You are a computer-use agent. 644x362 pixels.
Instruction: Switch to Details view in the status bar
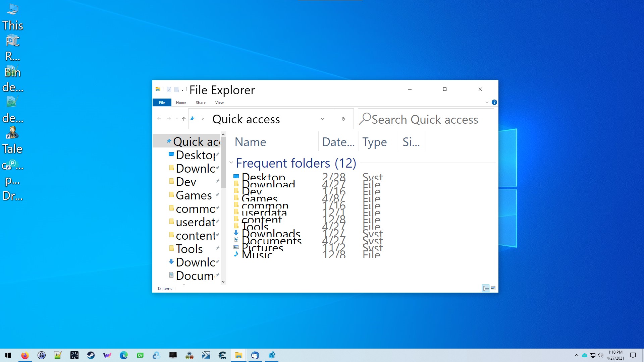coord(486,288)
